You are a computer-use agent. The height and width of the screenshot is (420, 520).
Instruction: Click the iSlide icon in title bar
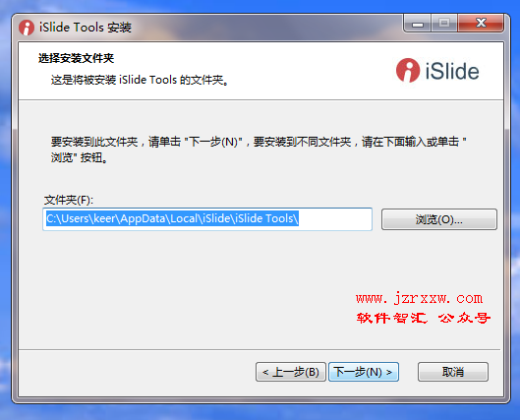27,28
